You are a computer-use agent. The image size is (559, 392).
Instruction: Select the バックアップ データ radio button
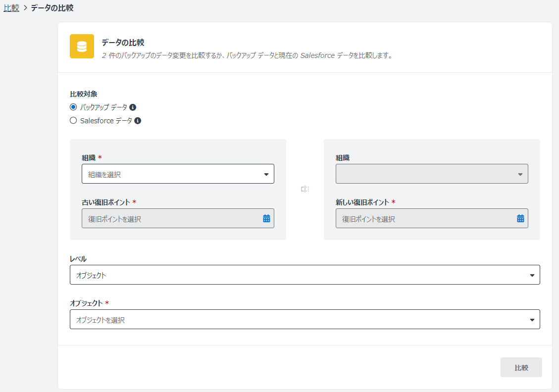pyautogui.click(x=73, y=107)
